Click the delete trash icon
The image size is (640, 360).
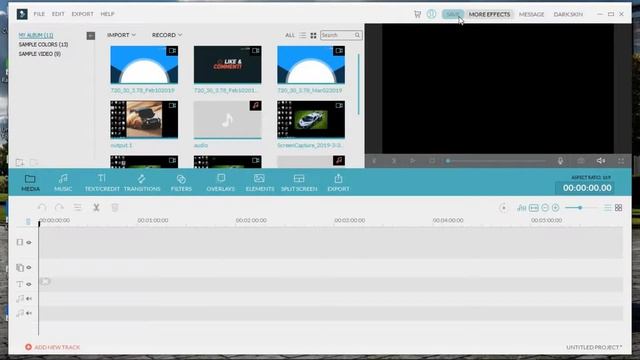click(x=115, y=207)
